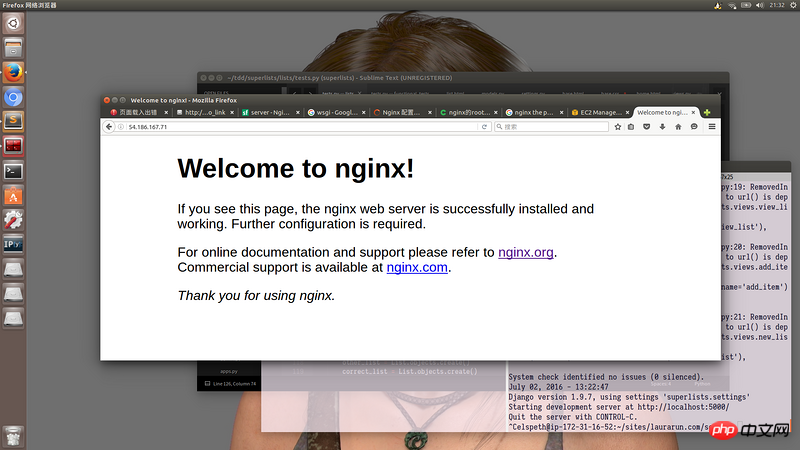800x450 pixels.
Task: Open Ubuntu Software Center launcher icon
Action: (13, 195)
